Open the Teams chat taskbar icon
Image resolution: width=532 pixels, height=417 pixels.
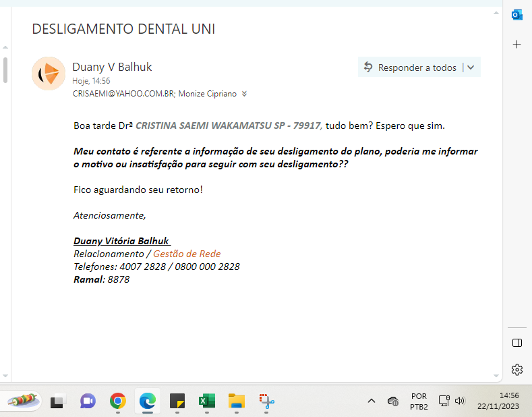point(88,401)
